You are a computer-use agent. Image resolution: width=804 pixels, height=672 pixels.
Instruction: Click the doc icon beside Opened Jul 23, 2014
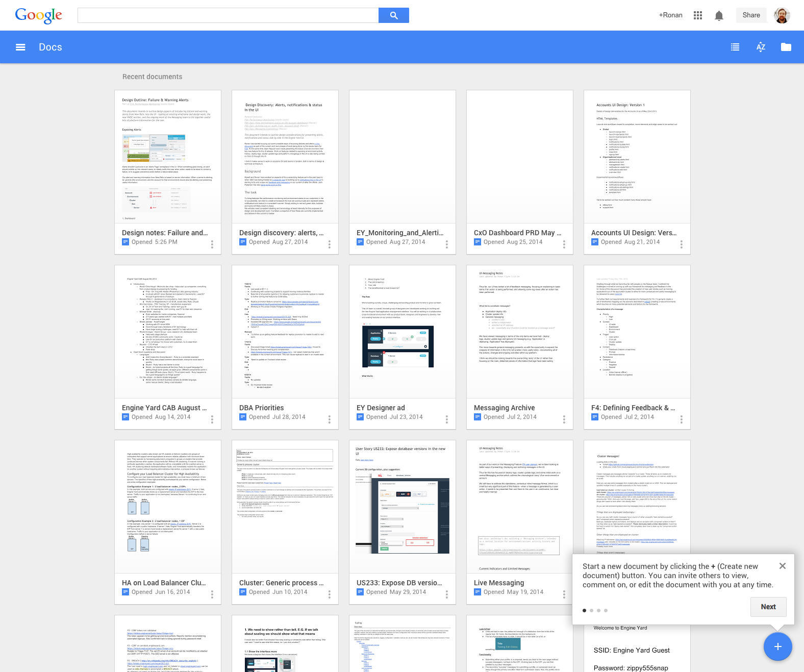(360, 417)
